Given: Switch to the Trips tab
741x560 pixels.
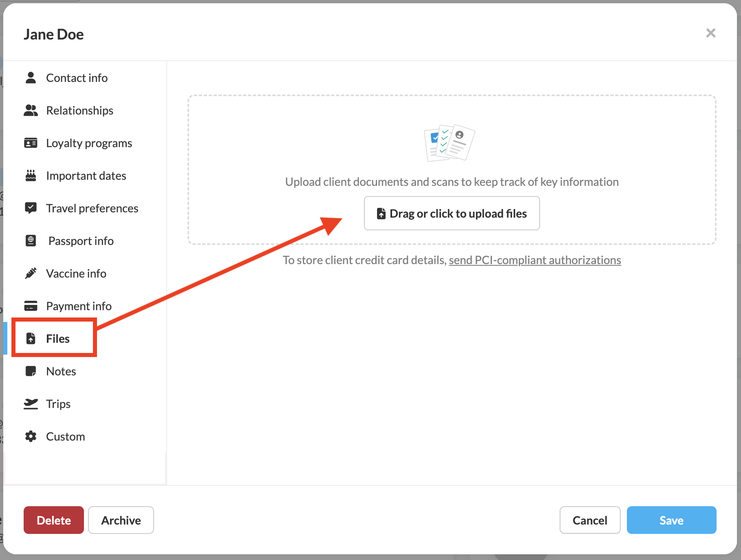Looking at the screenshot, I should 58,404.
